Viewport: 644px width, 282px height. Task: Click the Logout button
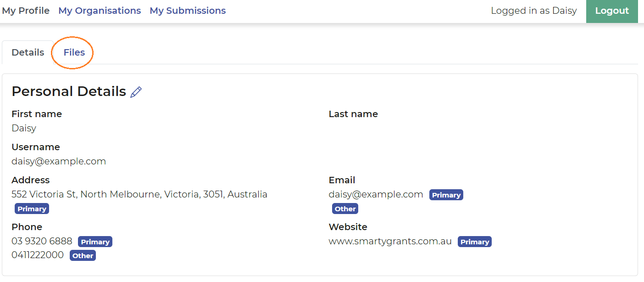click(612, 11)
